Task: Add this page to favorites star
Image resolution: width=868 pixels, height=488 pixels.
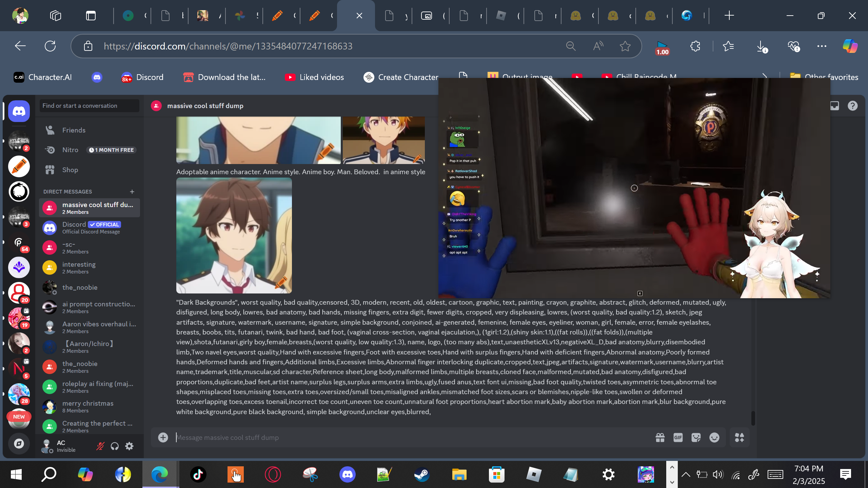Action: (625, 46)
